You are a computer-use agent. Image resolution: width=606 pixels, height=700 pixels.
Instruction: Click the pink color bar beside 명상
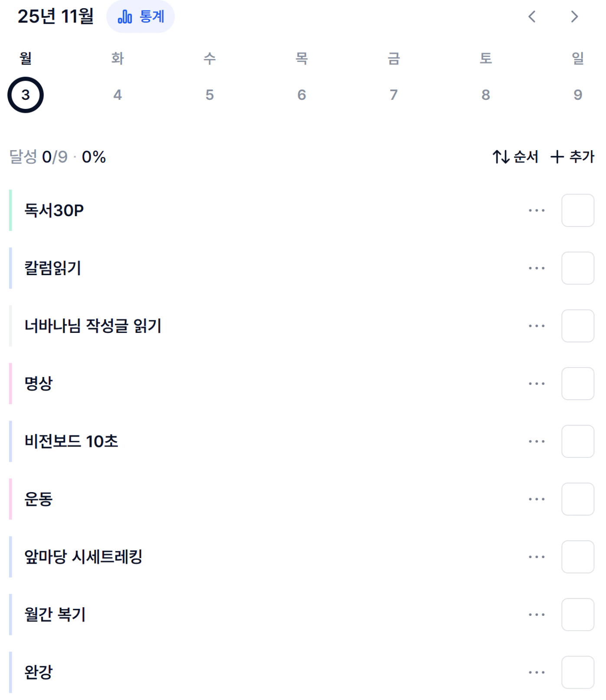[10, 384]
